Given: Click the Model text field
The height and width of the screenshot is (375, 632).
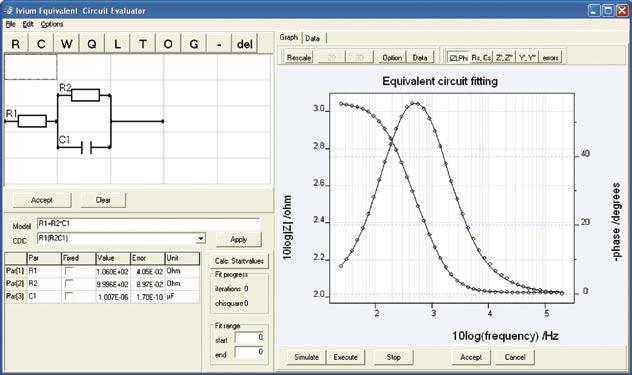Looking at the screenshot, I should [x=149, y=224].
